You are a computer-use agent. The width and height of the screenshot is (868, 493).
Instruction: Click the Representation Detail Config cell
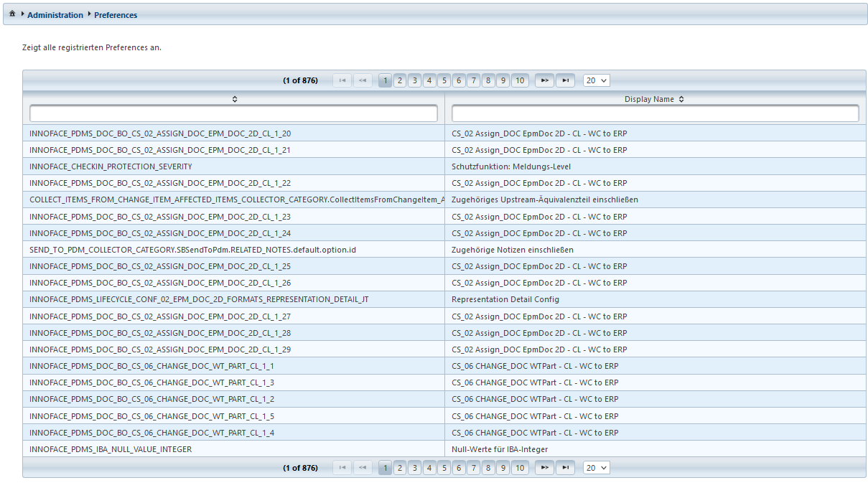(505, 299)
